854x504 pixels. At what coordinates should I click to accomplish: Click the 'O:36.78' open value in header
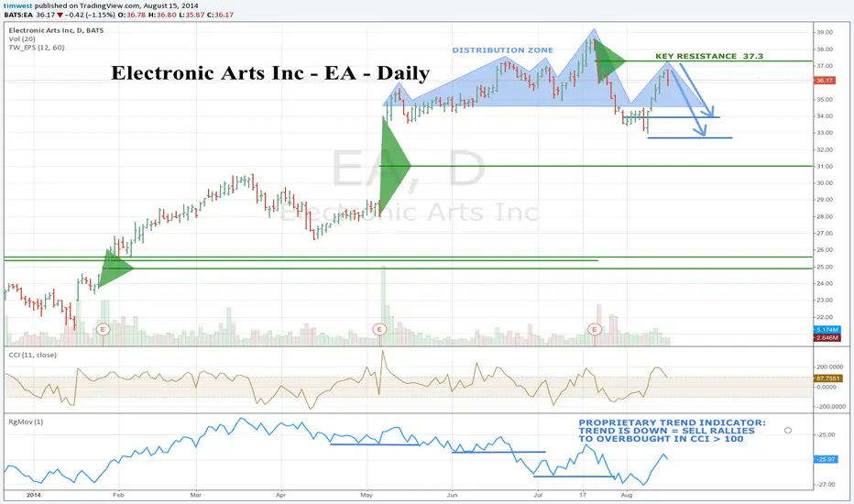132,15
